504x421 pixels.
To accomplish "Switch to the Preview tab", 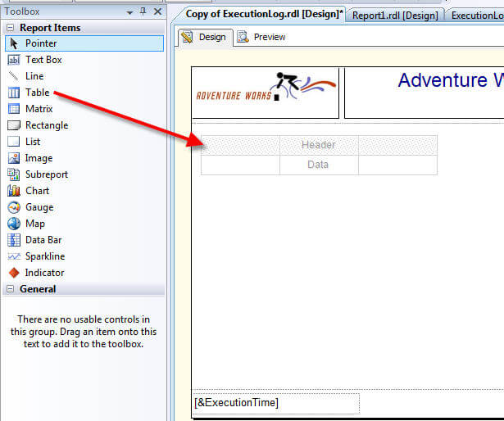I will pyautogui.click(x=261, y=38).
